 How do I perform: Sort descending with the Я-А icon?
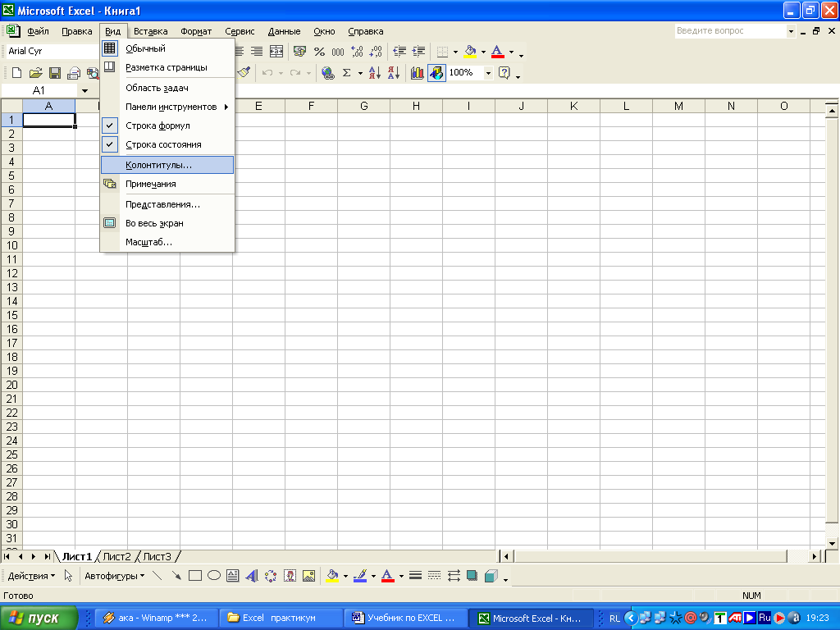(394, 73)
